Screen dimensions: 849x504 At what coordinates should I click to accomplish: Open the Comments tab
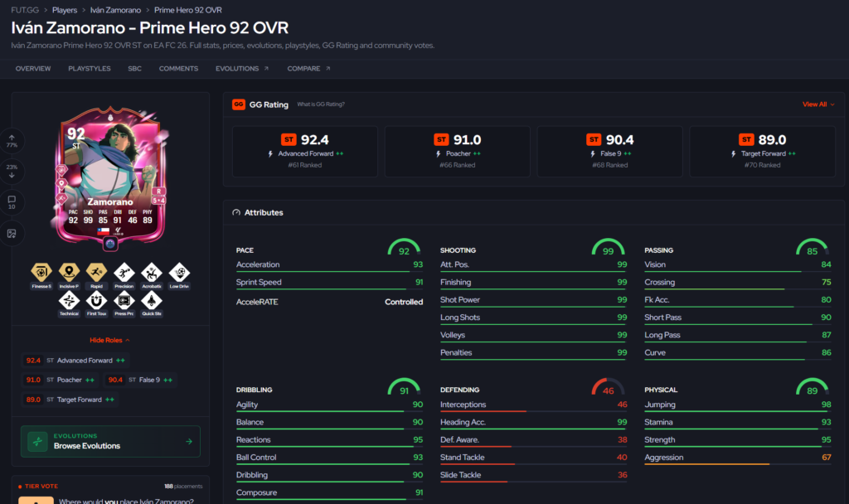coord(179,69)
